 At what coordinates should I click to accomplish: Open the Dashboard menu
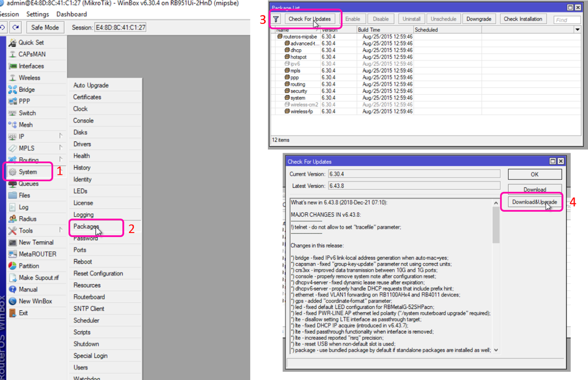tap(72, 14)
